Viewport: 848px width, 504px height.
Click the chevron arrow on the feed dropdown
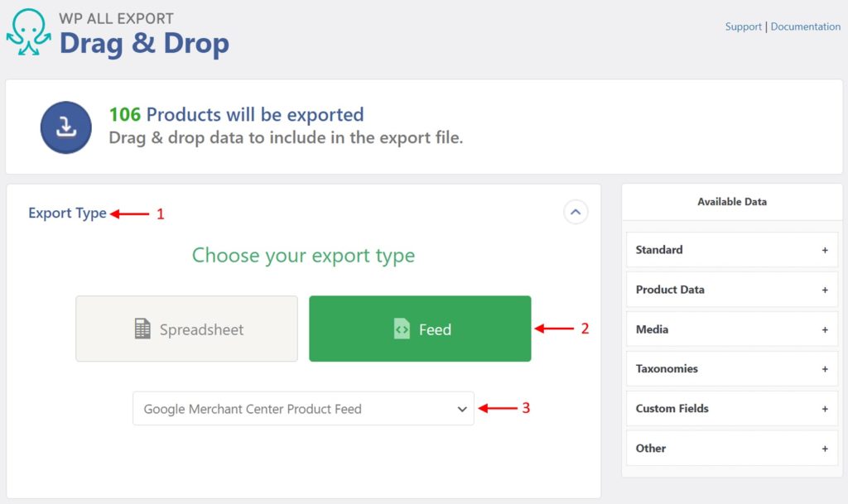463,409
